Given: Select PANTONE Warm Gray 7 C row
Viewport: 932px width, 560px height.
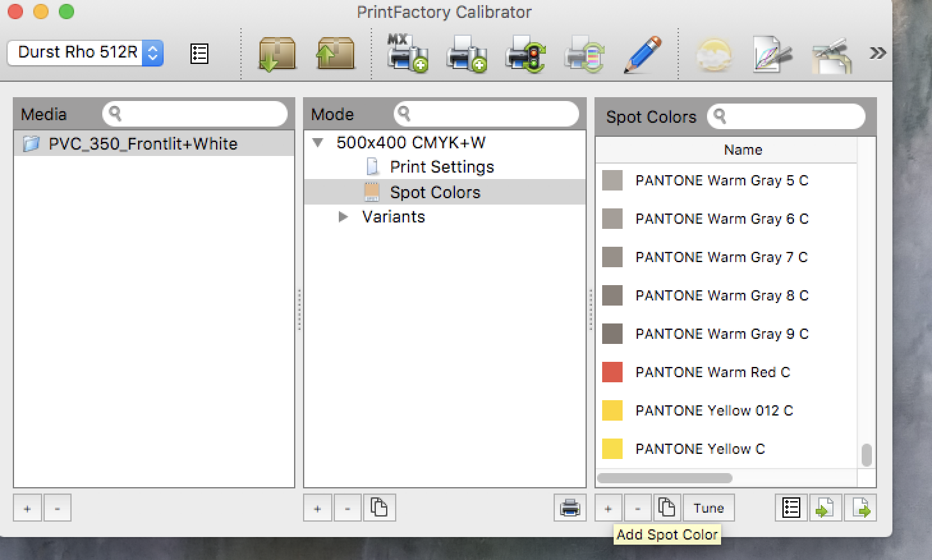Looking at the screenshot, I should click(726, 257).
